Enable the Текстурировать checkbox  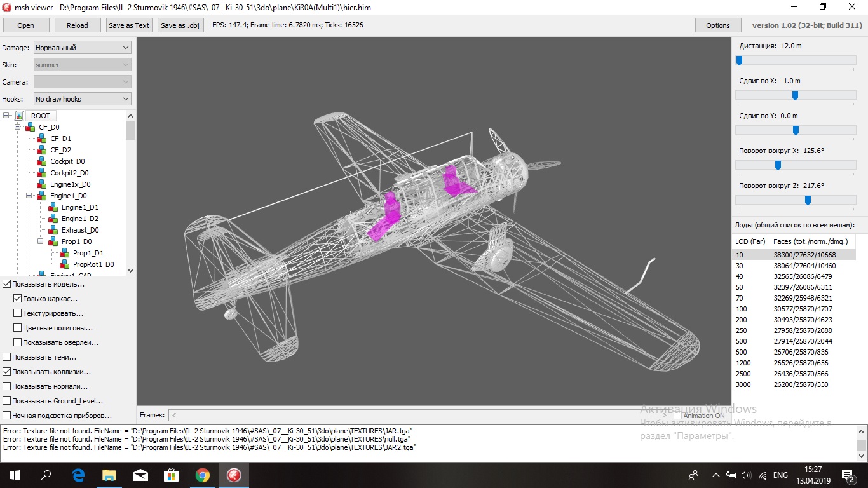[18, 313]
